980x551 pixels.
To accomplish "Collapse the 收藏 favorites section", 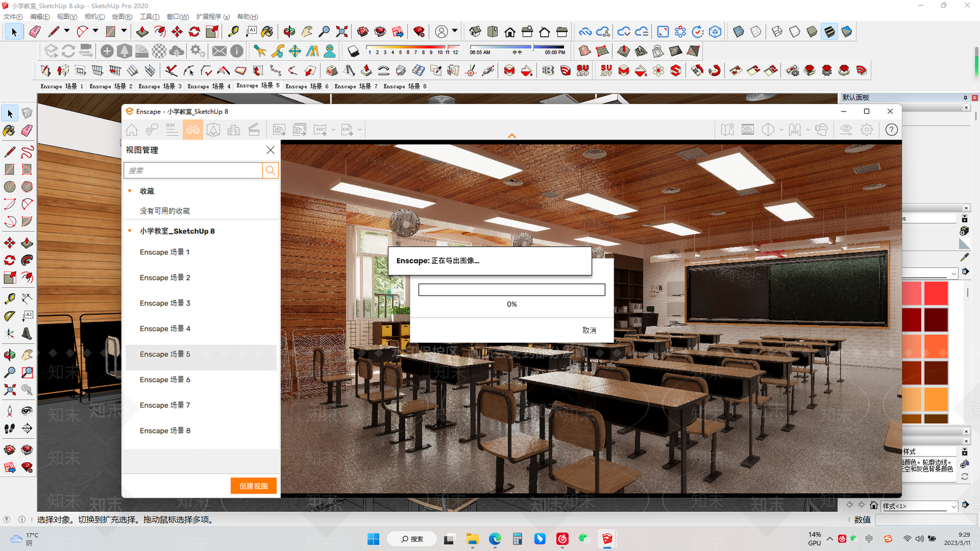I will point(130,191).
